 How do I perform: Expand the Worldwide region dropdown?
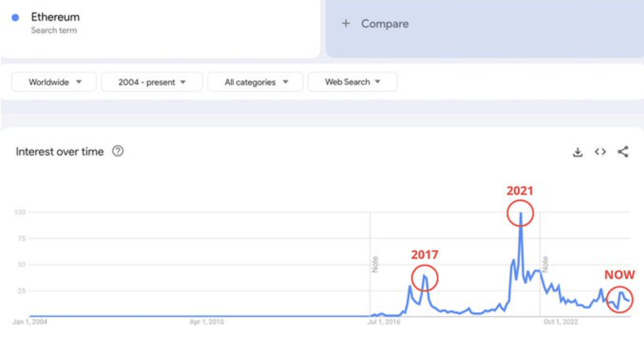click(x=54, y=82)
